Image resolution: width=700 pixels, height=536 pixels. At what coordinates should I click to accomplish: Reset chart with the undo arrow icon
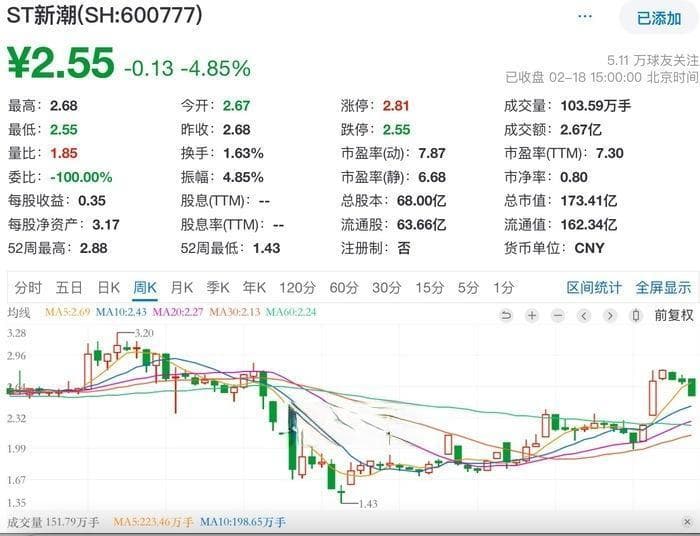point(505,316)
